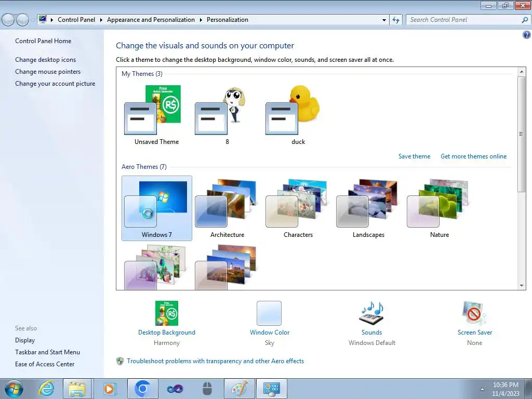
Task: Open Change desktop icons
Action: click(x=46, y=60)
